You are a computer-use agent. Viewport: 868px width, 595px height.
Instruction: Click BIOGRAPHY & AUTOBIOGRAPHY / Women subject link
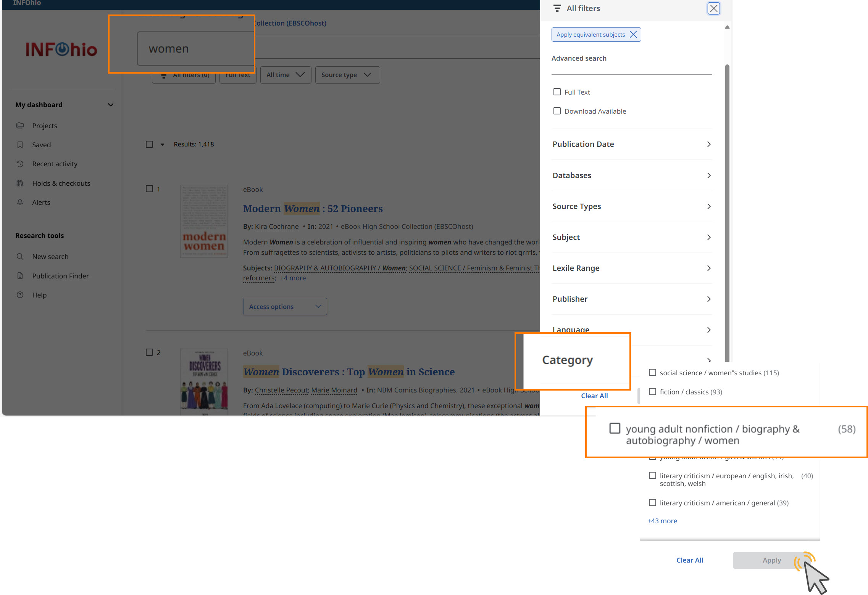click(x=340, y=268)
